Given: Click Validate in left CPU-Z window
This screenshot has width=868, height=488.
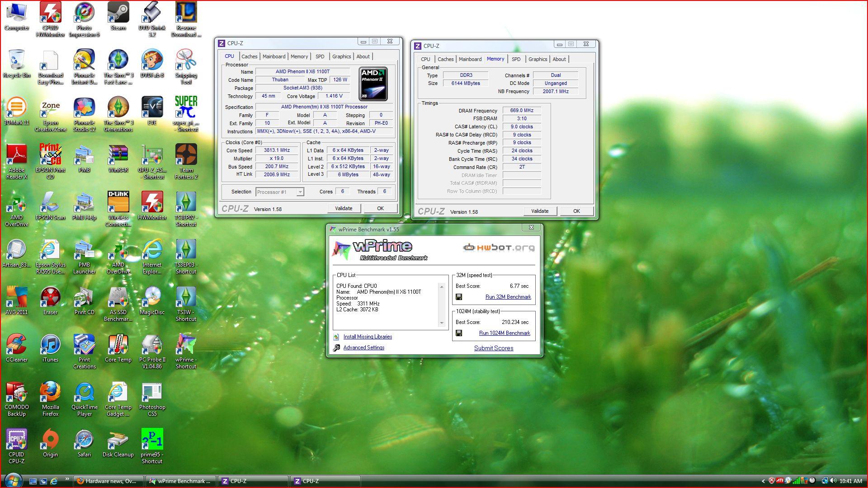Looking at the screenshot, I should [344, 208].
